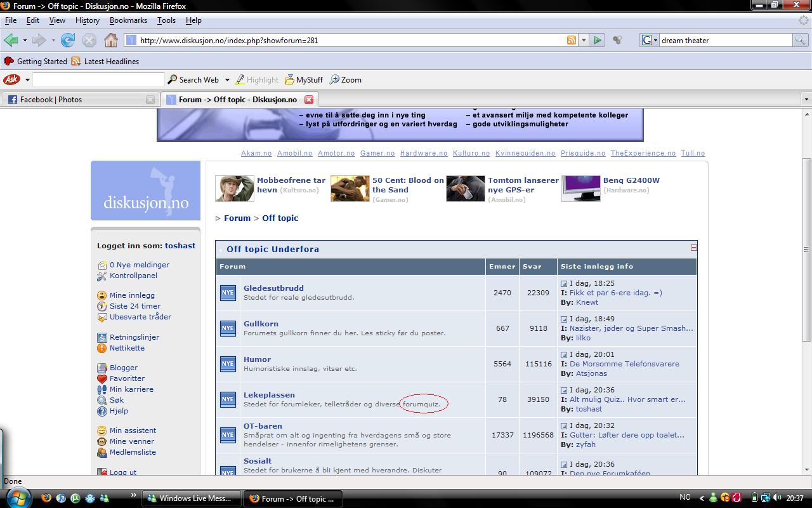Open the address bar history dropdown
This screenshot has height=508, width=812.
tap(584, 40)
